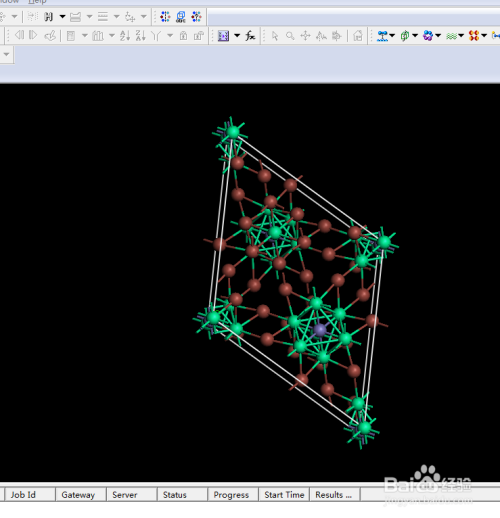Click the chart peaks icon

pyautogui.click(x=321, y=36)
